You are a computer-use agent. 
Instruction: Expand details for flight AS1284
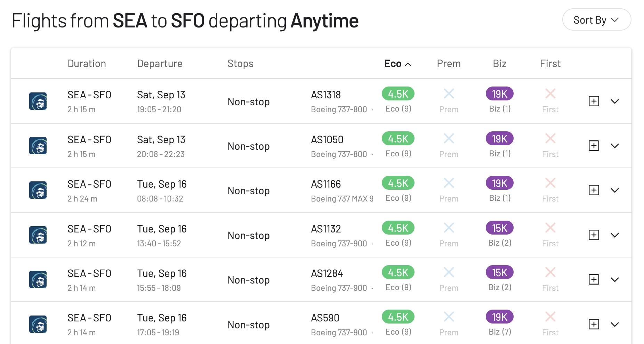[615, 279]
